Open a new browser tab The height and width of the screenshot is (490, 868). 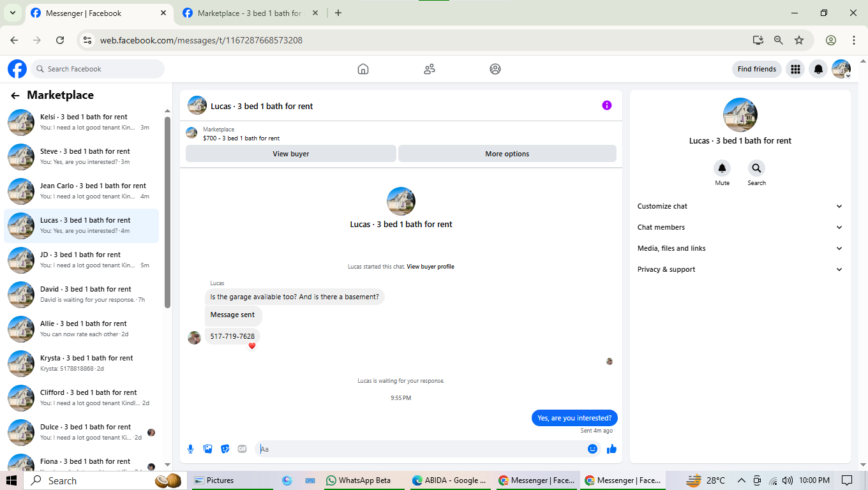338,13
